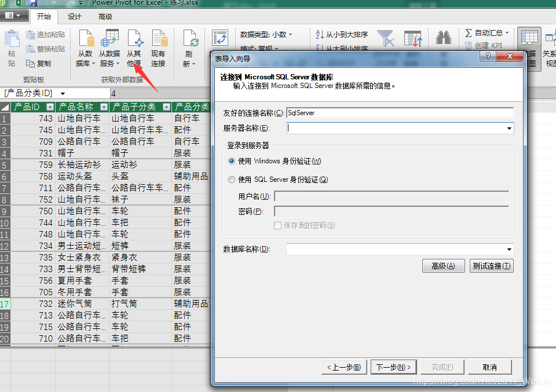Screen dimensions: 556x392
Task: Switch to the Design (设计) tab
Action: point(75,16)
